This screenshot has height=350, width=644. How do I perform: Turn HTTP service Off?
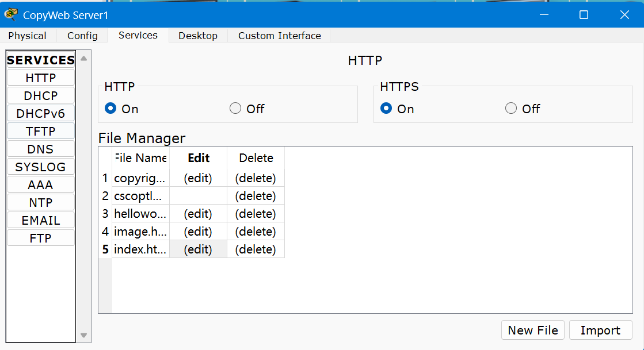coord(235,109)
